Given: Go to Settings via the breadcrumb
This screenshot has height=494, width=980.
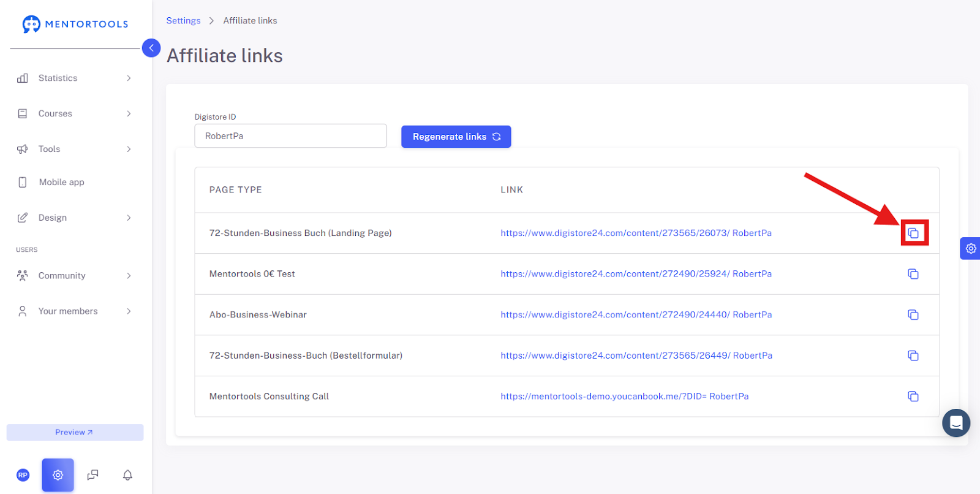Looking at the screenshot, I should [183, 20].
